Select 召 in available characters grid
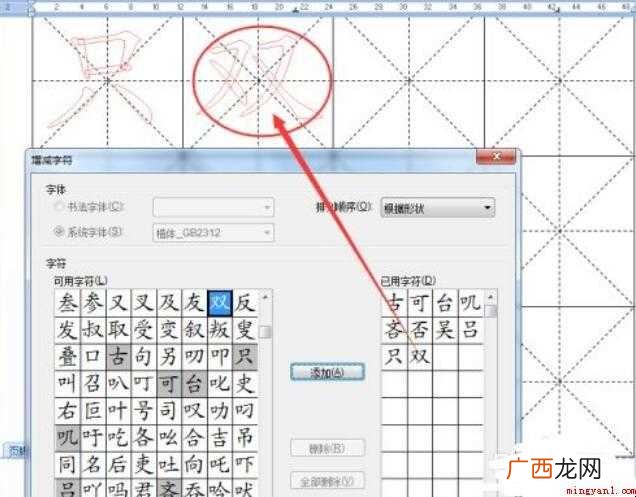The image size is (636, 497). pos(93,384)
